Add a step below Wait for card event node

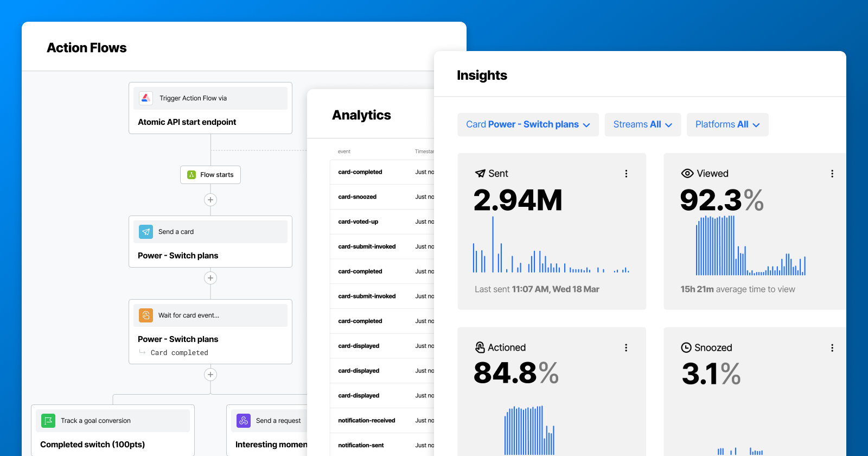tap(210, 375)
